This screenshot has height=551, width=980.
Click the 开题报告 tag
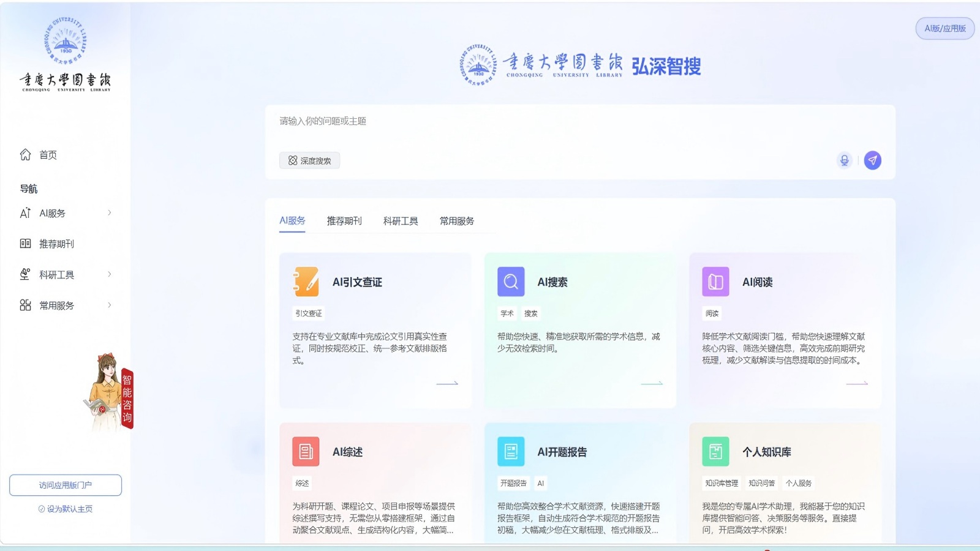513,483
